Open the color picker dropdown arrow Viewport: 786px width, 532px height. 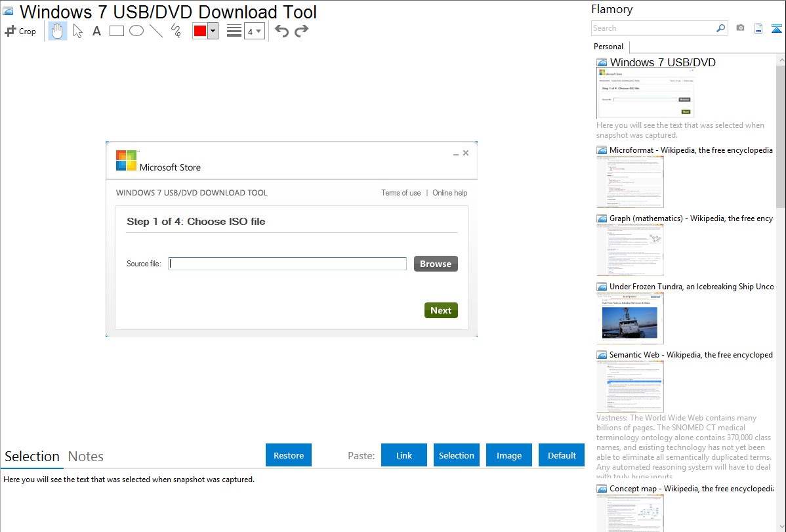(213, 31)
